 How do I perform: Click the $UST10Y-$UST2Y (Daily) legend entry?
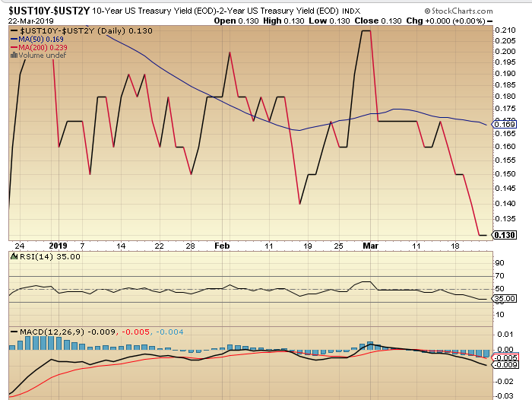pyautogui.click(x=81, y=31)
